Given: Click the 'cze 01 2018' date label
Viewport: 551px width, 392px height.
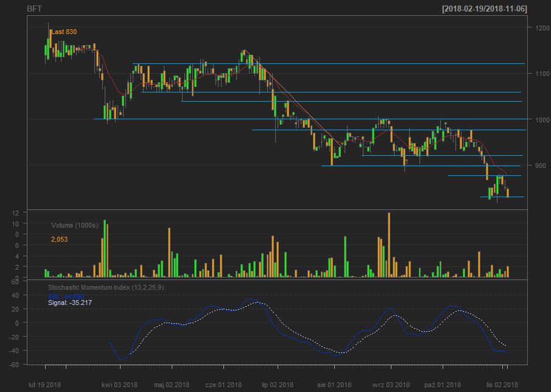Looking at the screenshot, I should pyautogui.click(x=223, y=385).
